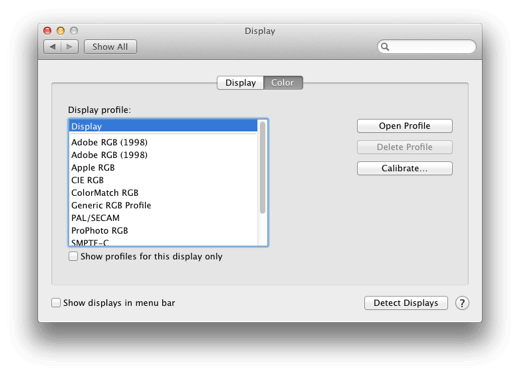Click the Delete Profile button

pos(405,147)
